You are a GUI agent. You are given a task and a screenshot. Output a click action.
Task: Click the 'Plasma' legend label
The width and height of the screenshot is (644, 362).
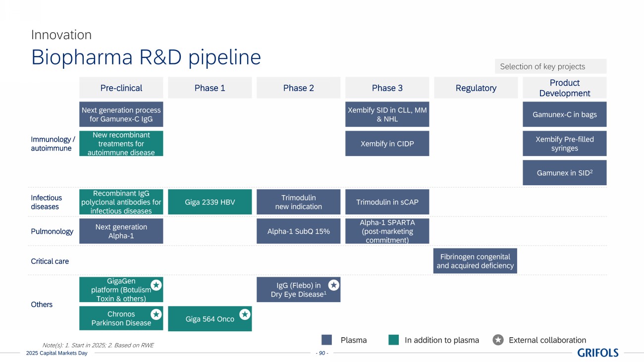(354, 340)
